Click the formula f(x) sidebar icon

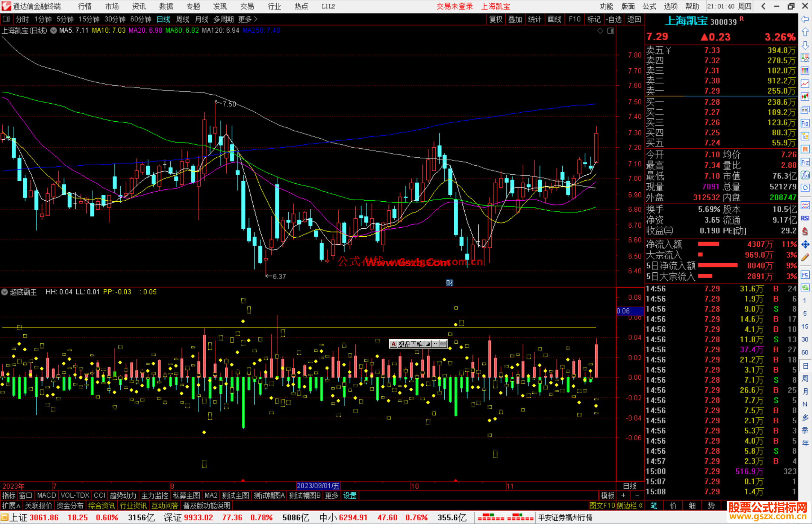tap(805, 175)
